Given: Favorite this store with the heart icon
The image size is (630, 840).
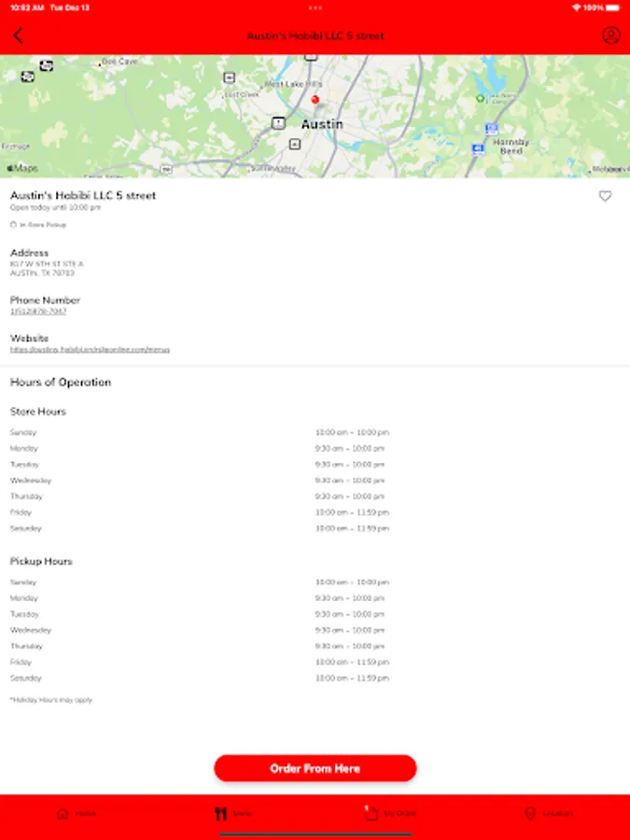Looking at the screenshot, I should pyautogui.click(x=605, y=196).
